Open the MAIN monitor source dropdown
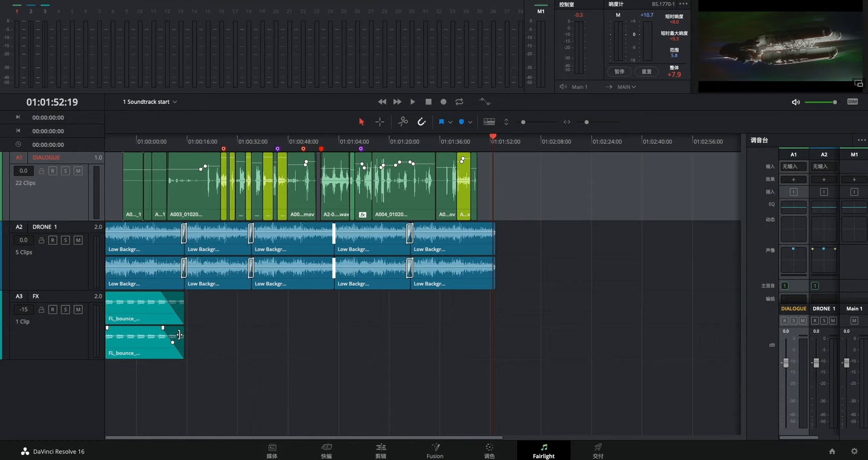Screen dimensions: 868x460 point(627,87)
